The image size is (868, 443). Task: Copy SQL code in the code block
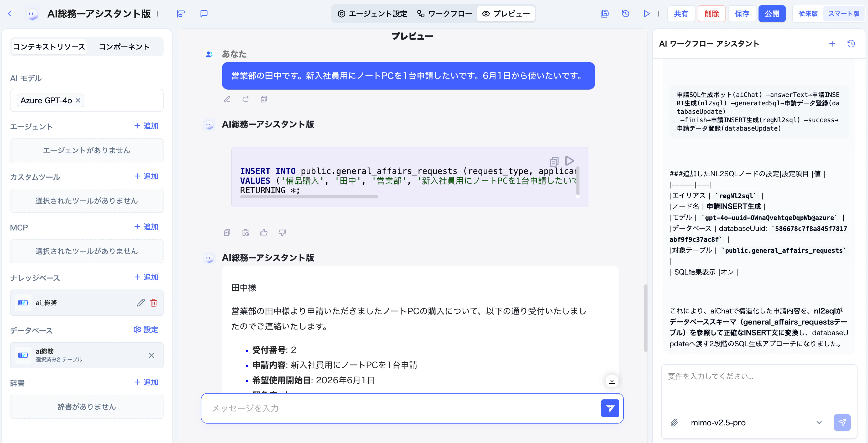(x=554, y=162)
